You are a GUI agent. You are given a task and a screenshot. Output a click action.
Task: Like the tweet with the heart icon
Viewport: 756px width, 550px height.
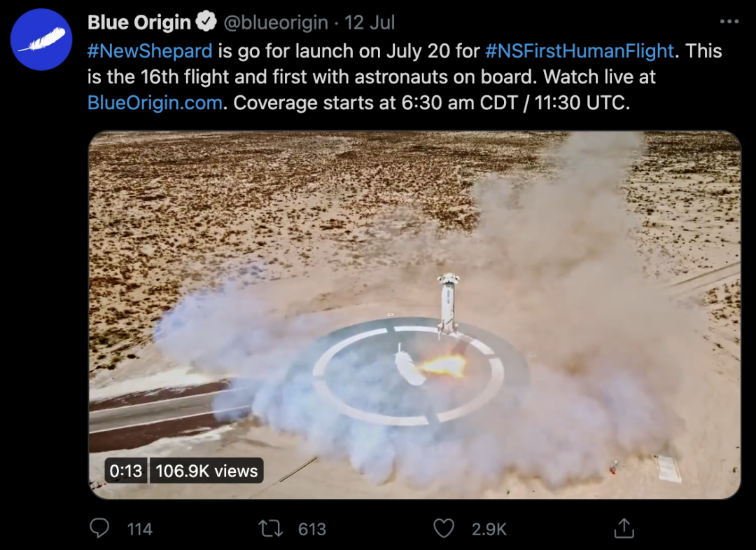click(x=444, y=528)
